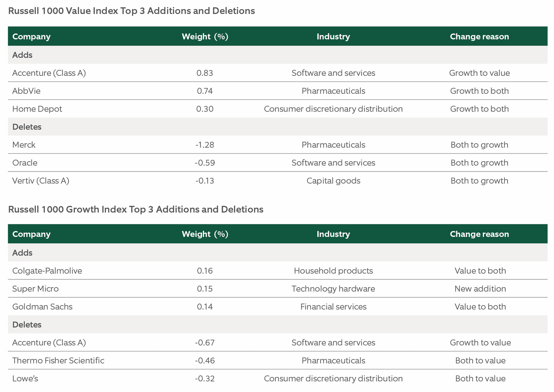The width and height of the screenshot is (554, 392).
Task: Click Software and services in the 0.83 weight row
Action: 333,73
